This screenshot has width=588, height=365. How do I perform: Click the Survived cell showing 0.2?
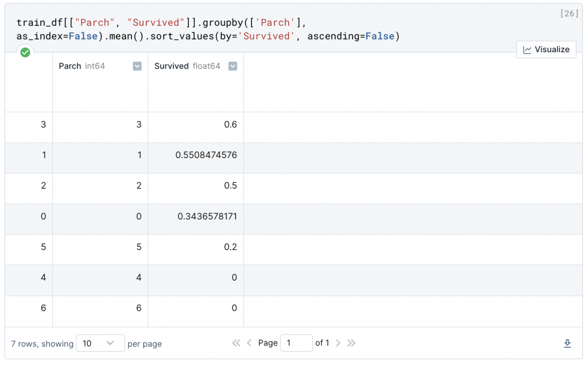tap(230, 247)
